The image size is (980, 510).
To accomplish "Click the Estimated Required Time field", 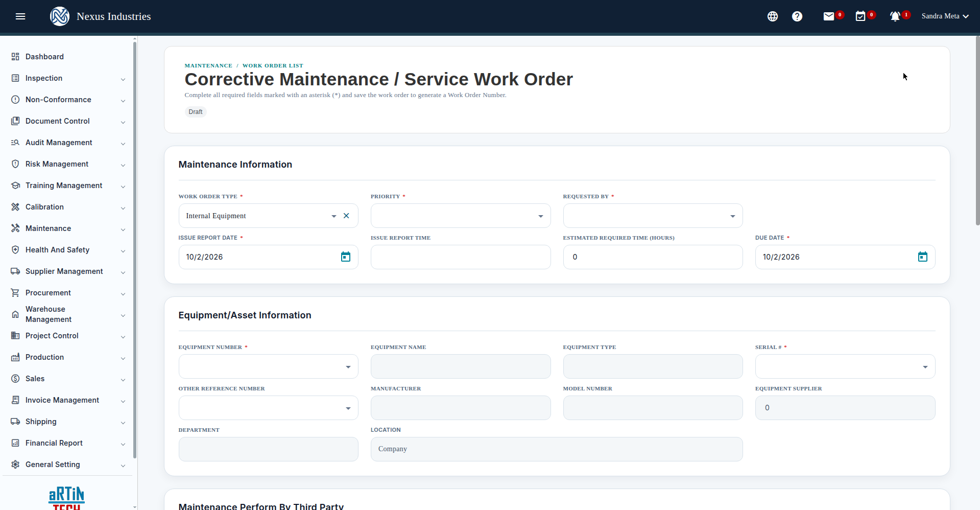I will (653, 257).
